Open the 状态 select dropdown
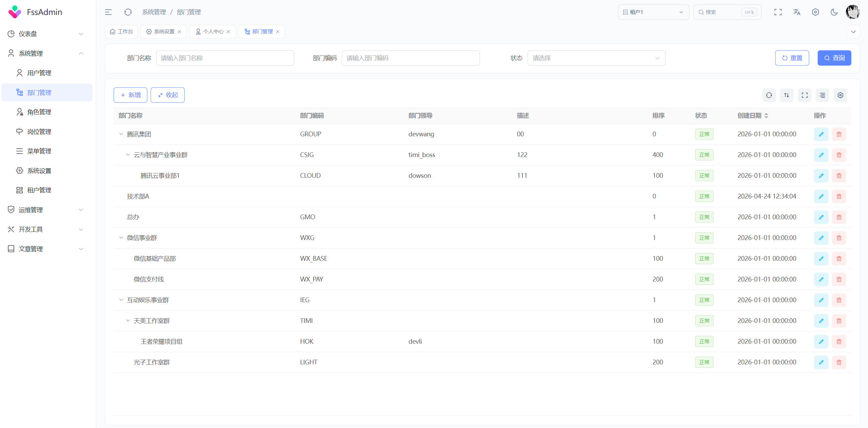The width and height of the screenshot is (868, 428). point(596,58)
